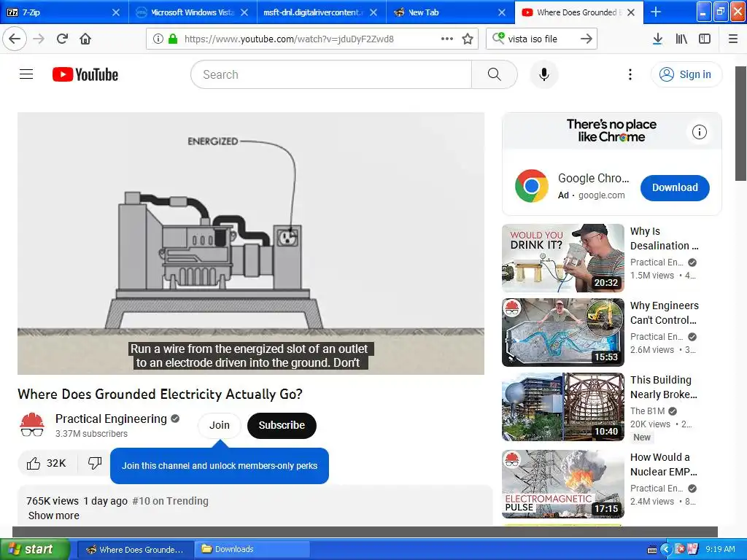Click the Sign in button
Viewport: 747px width, 560px height.
pyautogui.click(x=686, y=74)
